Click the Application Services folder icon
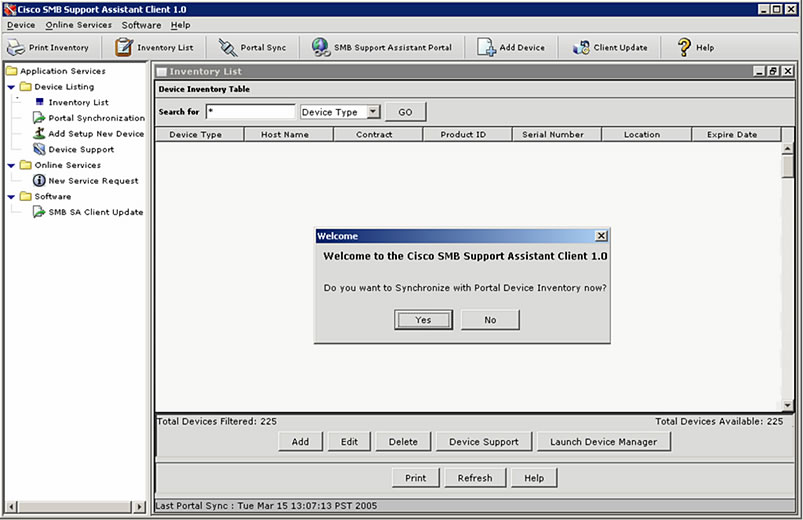803x520 pixels. [x=11, y=71]
